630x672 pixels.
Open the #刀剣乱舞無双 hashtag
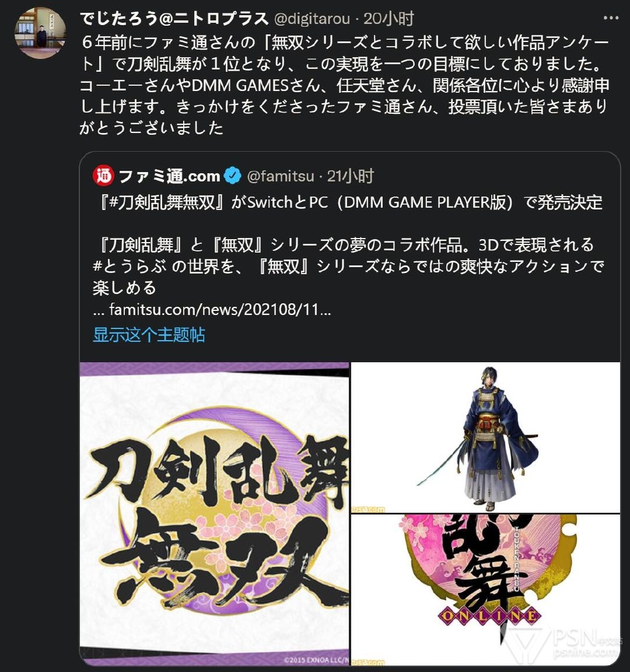[x=162, y=202]
